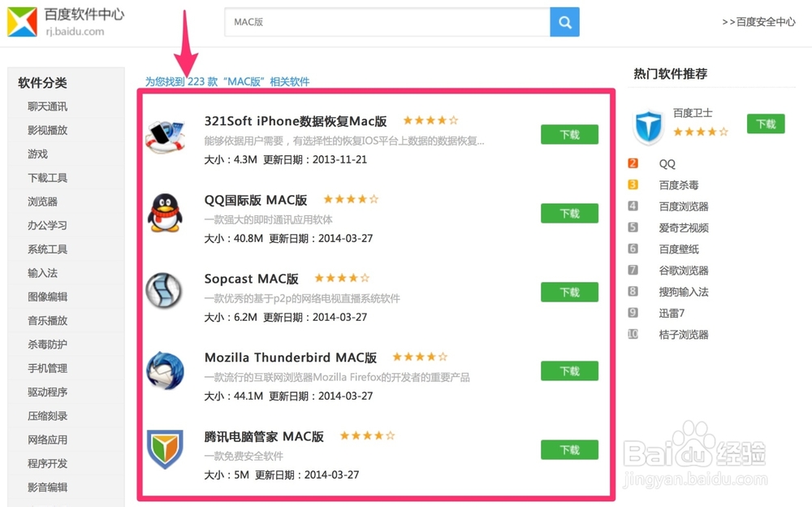Click rank 7 badge beside 谷歌浏览器
Viewport: 812px width, 507px height.
(633, 270)
